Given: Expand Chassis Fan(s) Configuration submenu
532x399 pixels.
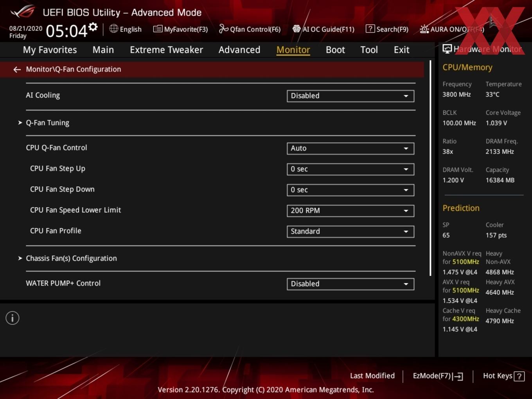Looking at the screenshot, I should click(71, 258).
